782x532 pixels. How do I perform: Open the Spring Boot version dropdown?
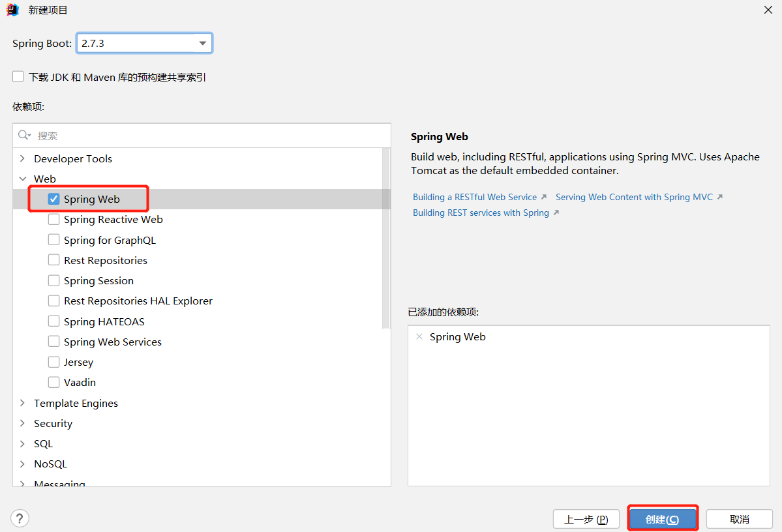tap(203, 44)
